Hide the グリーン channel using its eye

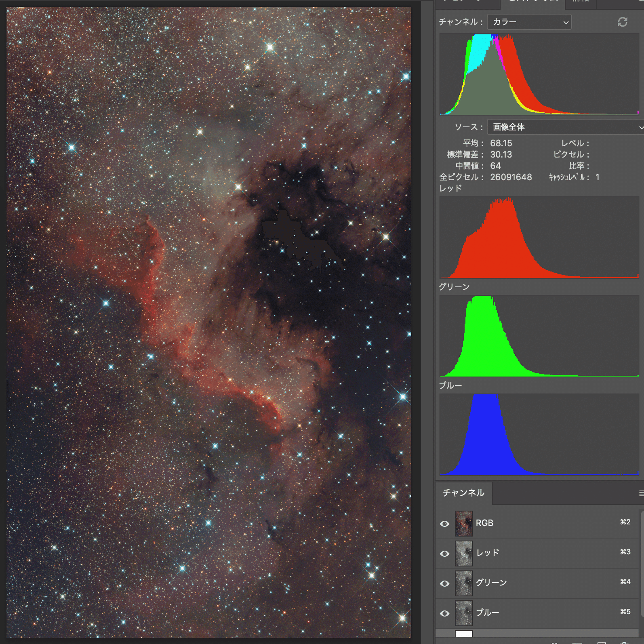pos(444,583)
